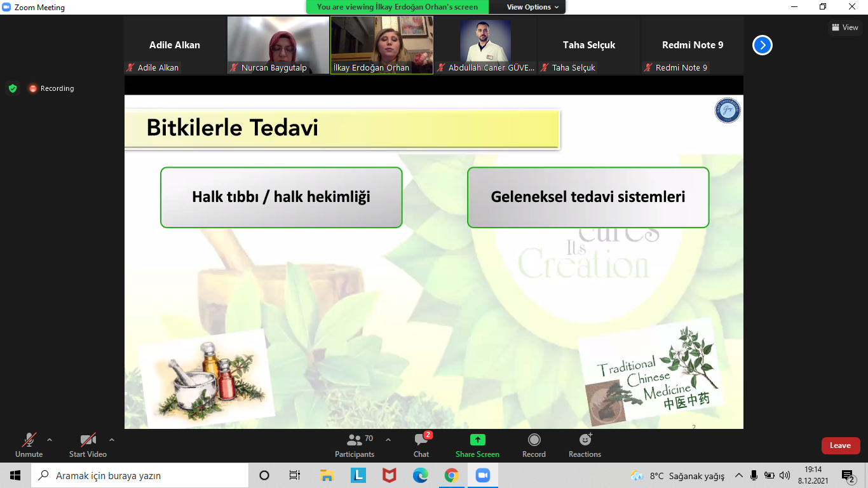Select İlkay Erdoğan Orhan's video thumbnail
Screen dimensions: 868x488
click(382, 45)
